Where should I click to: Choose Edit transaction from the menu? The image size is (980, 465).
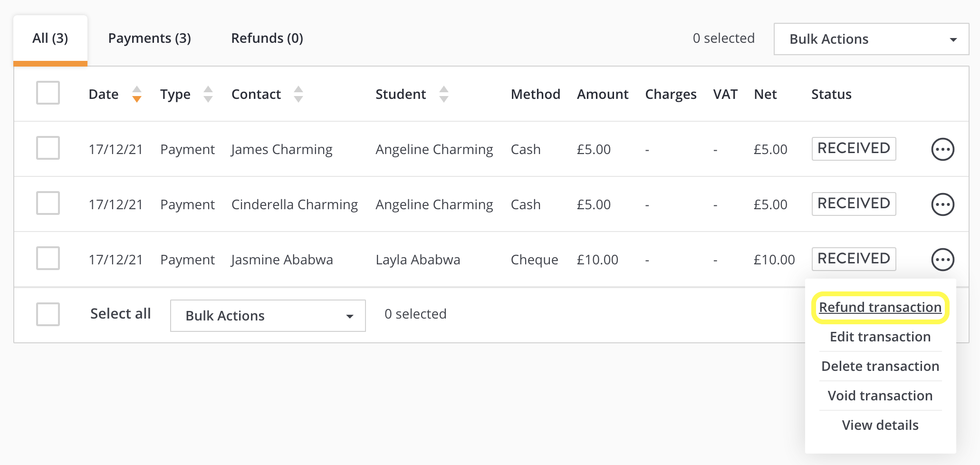point(880,337)
